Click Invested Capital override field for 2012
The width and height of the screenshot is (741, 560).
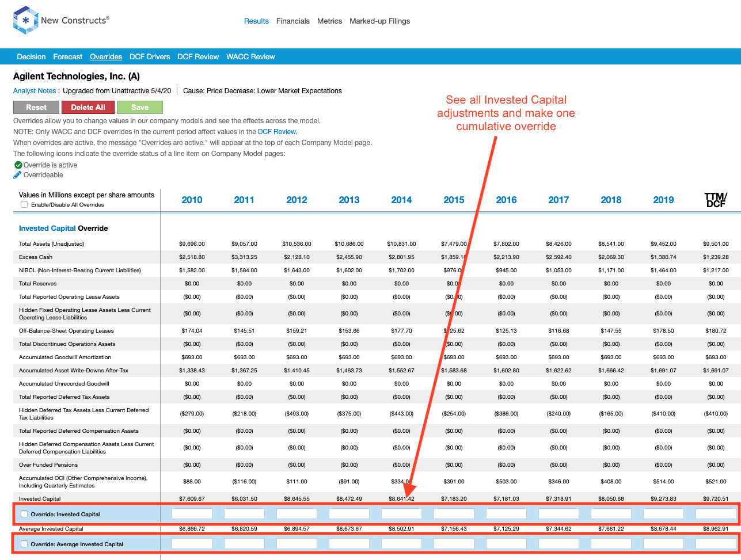coord(297,513)
